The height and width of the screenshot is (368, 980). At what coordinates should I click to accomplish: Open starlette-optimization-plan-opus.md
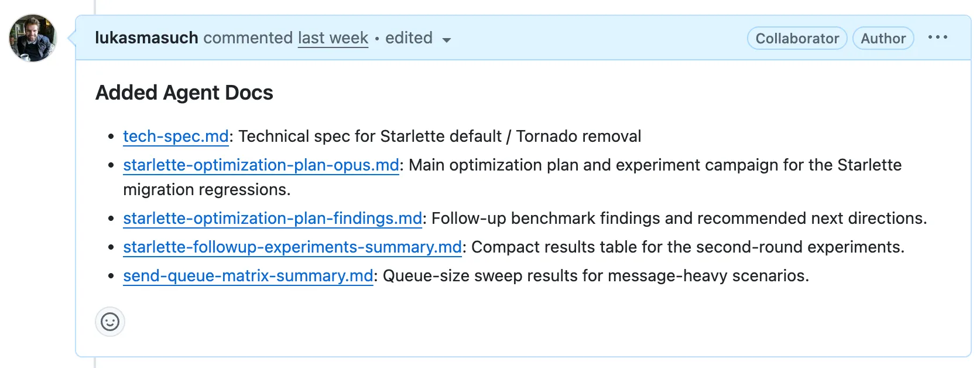[261, 165]
